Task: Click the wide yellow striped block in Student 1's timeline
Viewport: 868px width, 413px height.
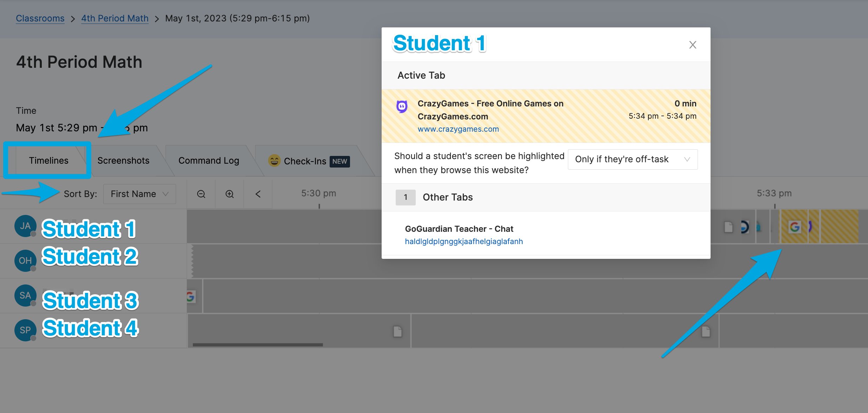Action: (840, 227)
